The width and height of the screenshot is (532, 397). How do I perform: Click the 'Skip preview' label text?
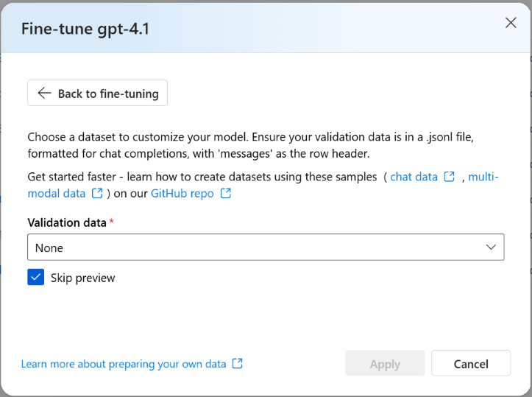(83, 278)
